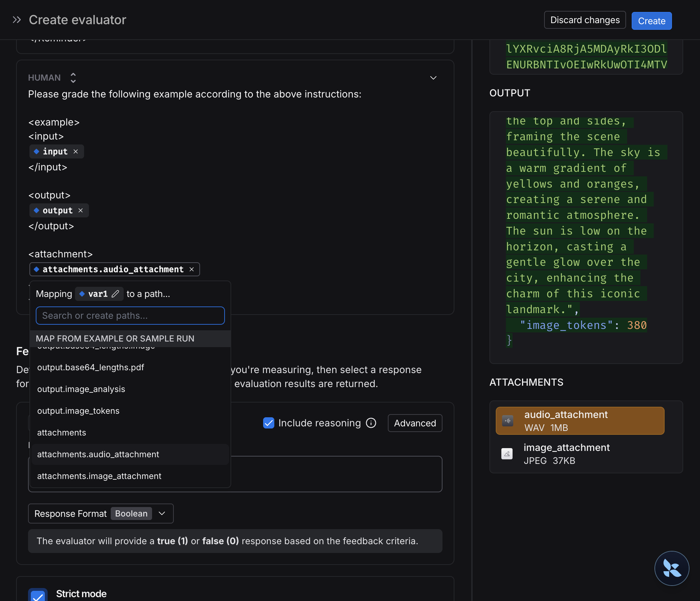
Task: Click the image icon on image_attachment
Action: pos(507,453)
